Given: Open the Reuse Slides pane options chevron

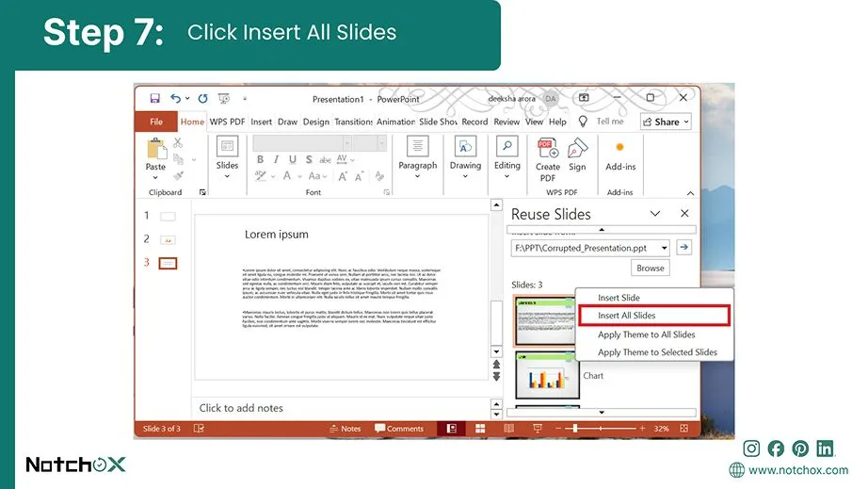Looking at the screenshot, I should pos(655,213).
